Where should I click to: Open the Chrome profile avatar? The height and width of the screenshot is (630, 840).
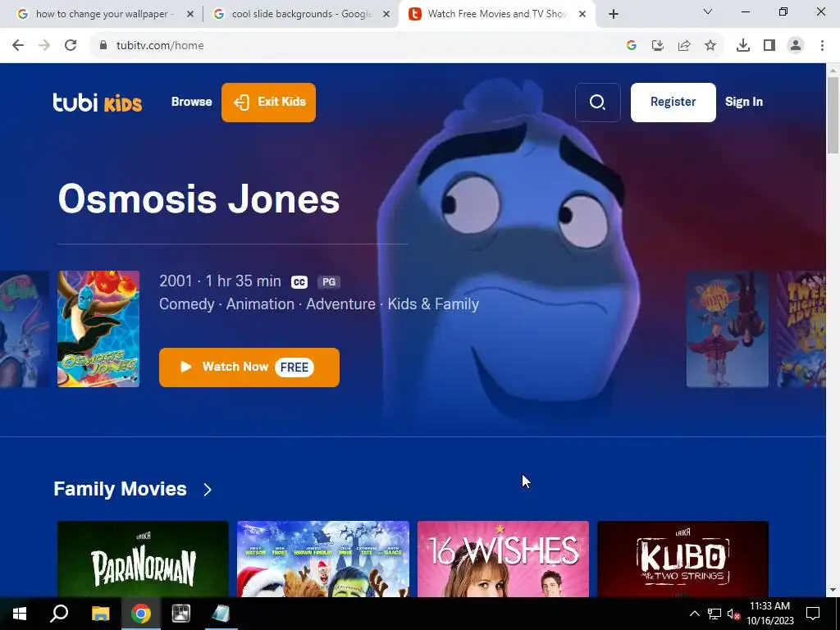pyautogui.click(x=796, y=46)
